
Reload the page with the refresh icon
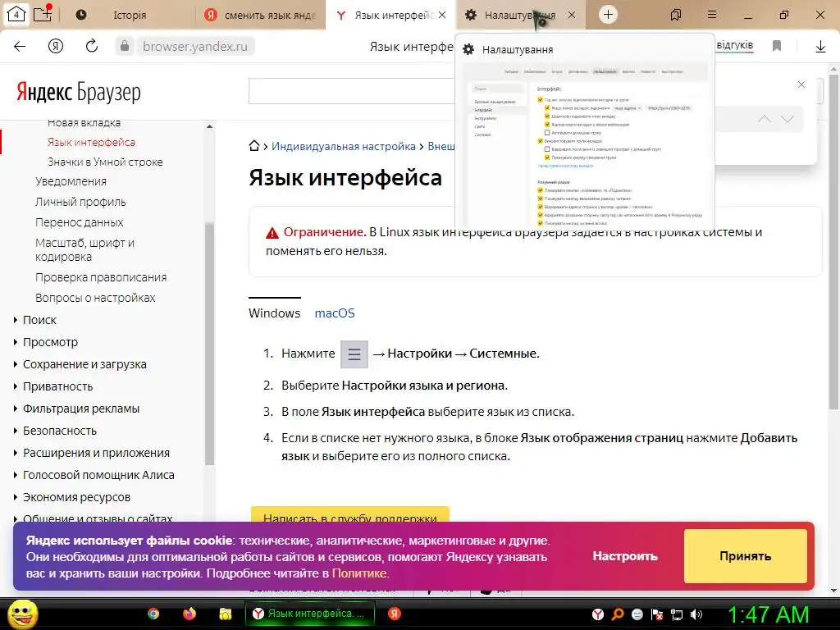coord(92,46)
